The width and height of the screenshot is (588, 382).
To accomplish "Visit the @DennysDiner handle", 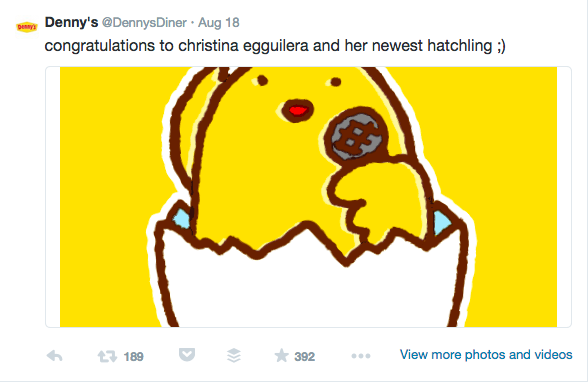I will click(x=144, y=22).
